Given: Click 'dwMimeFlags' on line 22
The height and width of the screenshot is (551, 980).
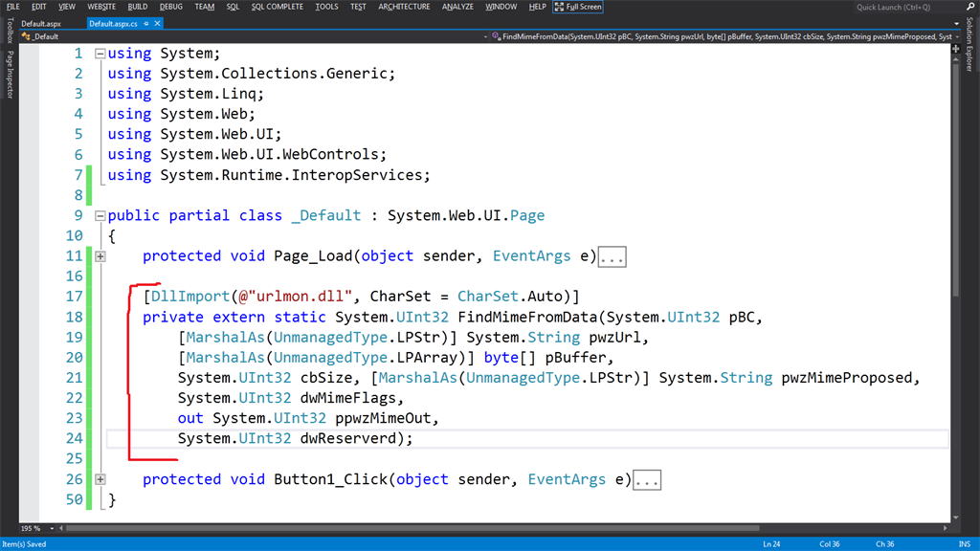Looking at the screenshot, I should tap(348, 398).
